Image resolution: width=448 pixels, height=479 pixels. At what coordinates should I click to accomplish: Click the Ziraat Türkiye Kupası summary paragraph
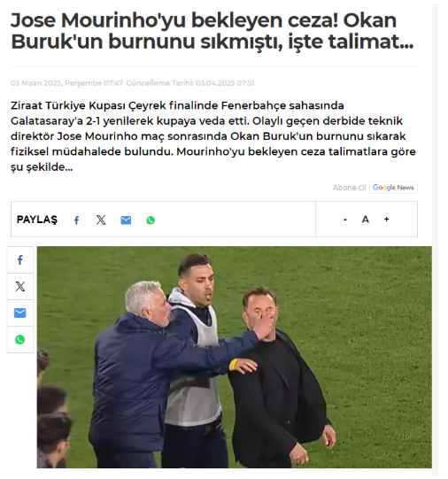click(213, 136)
